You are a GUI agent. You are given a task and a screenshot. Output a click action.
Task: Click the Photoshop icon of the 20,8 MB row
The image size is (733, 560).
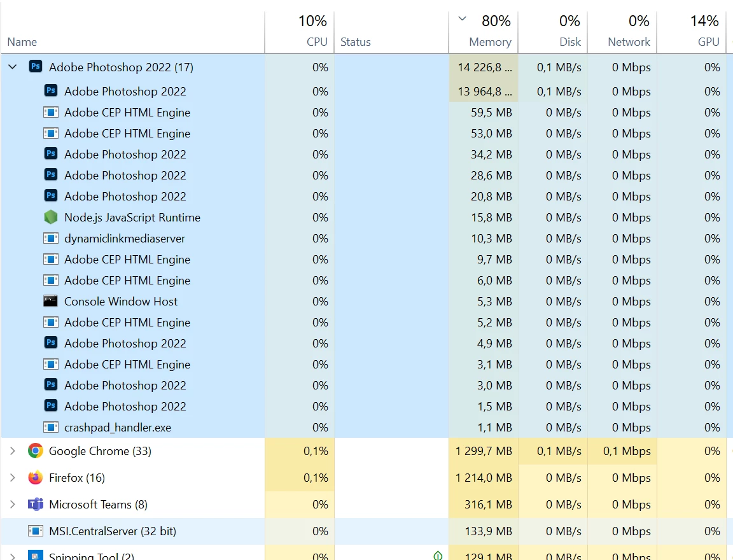pos(51,195)
